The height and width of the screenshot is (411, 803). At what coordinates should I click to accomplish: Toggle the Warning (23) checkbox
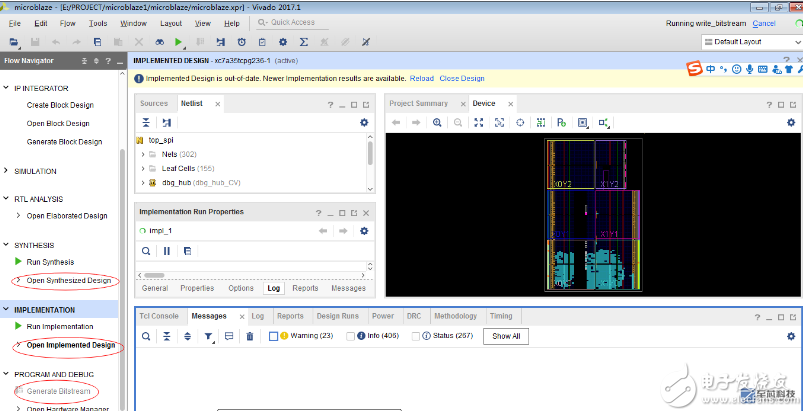(273, 336)
